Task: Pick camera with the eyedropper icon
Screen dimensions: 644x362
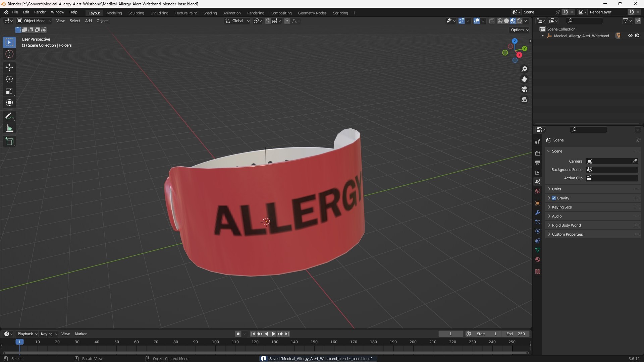Action: (635, 161)
